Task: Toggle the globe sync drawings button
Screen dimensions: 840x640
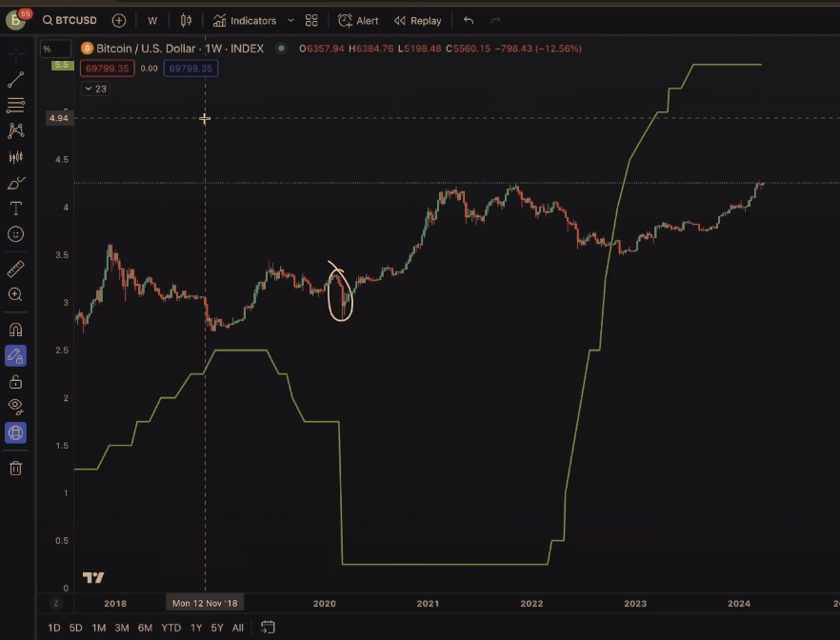Action: click(15, 432)
